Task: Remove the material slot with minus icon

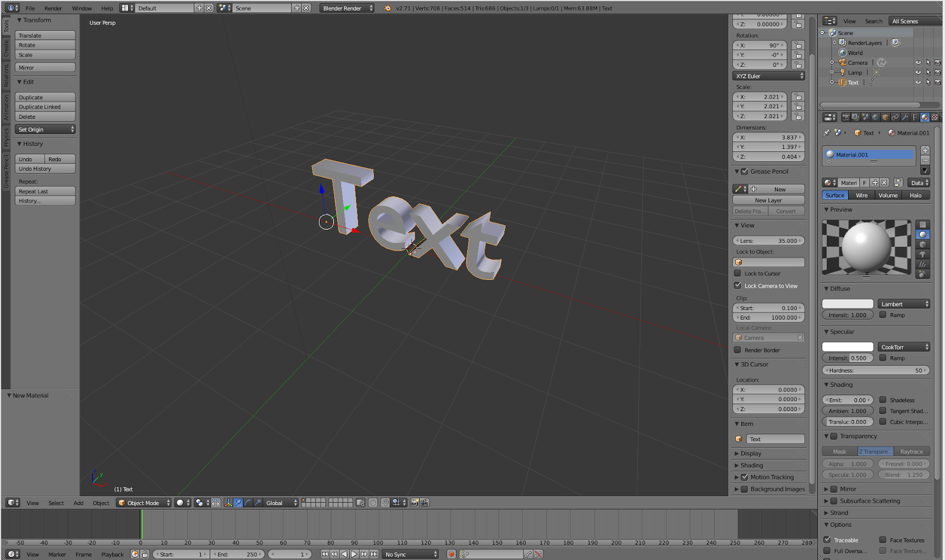Action: 925,160
